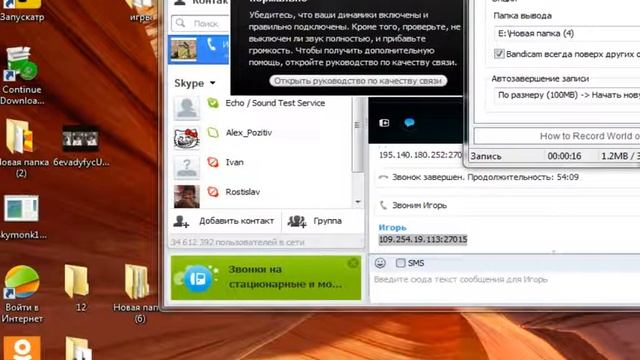Viewport: 640px width, 360px height.
Task: Toggle Bandicam всегда поверх других checkbox
Action: [x=499, y=54]
